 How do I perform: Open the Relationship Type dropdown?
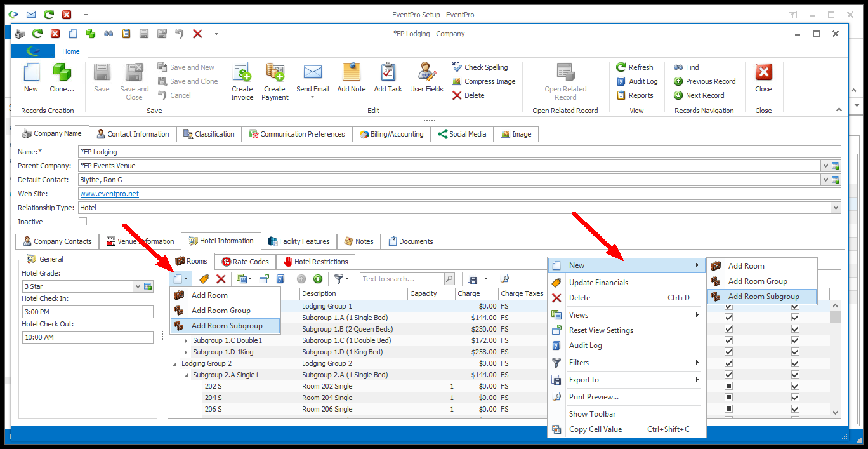(836, 208)
